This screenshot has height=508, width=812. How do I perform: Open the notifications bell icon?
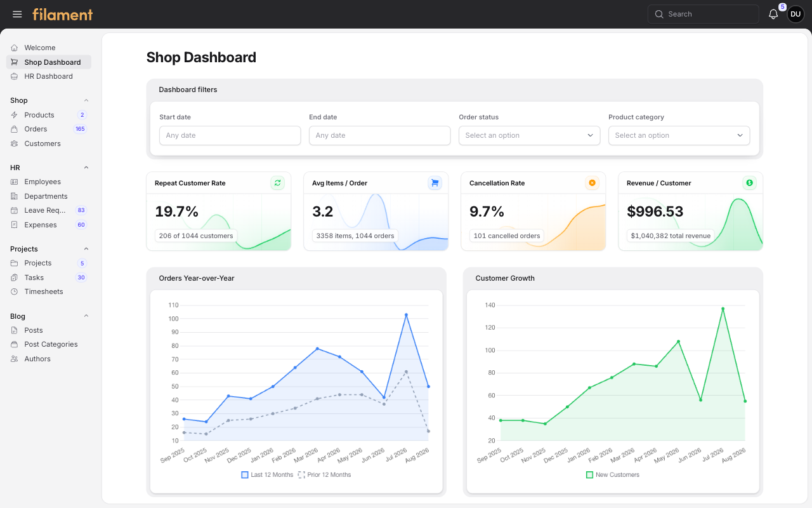click(773, 14)
